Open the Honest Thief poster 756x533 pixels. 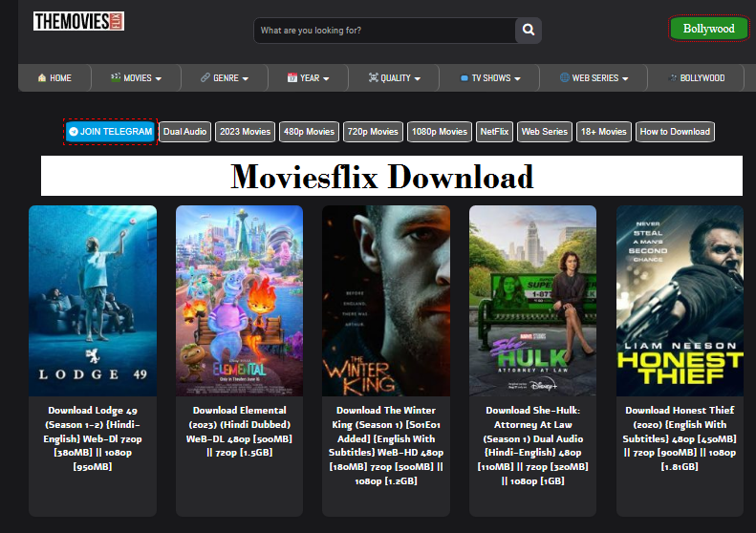(x=680, y=301)
